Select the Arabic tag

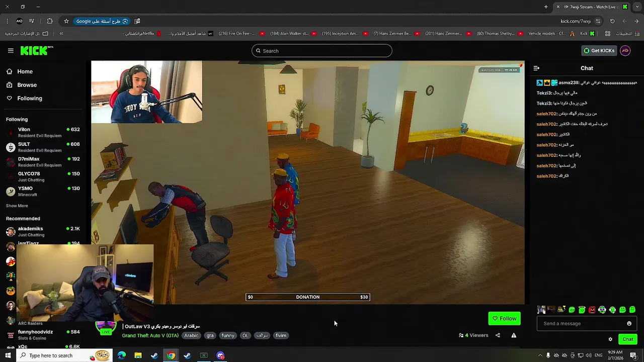191,335
